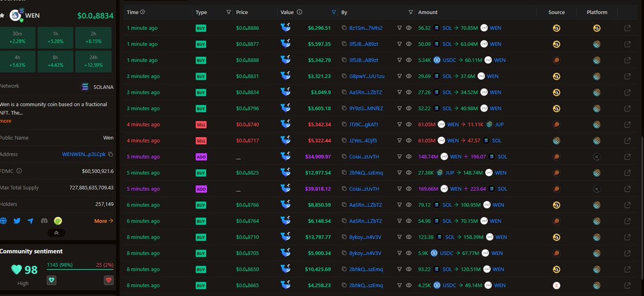Click the community sentiment vote bar
Image resolution: width=644 pixels, height=296 pixels.
(x=80, y=270)
